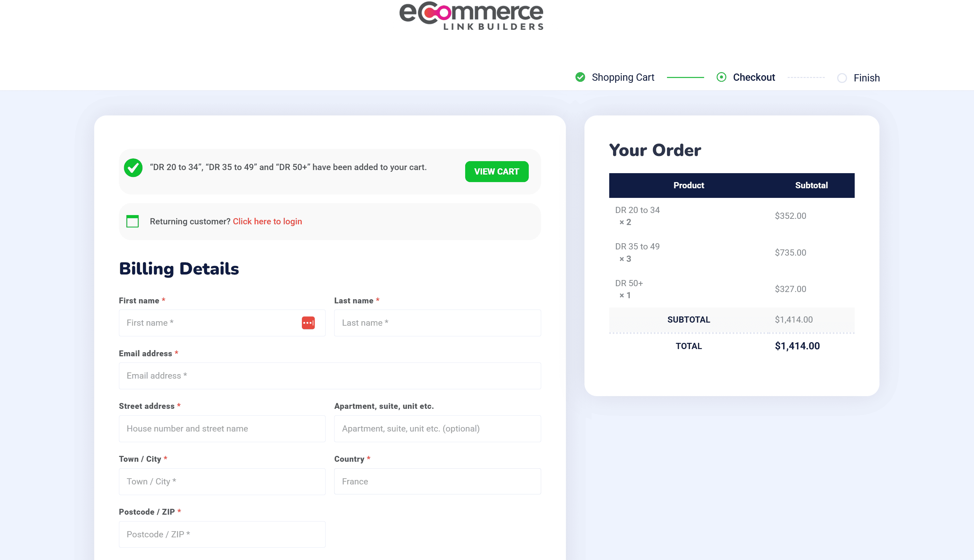Click the Email address input field
Screen dimensions: 974x560
pyautogui.click(x=330, y=376)
